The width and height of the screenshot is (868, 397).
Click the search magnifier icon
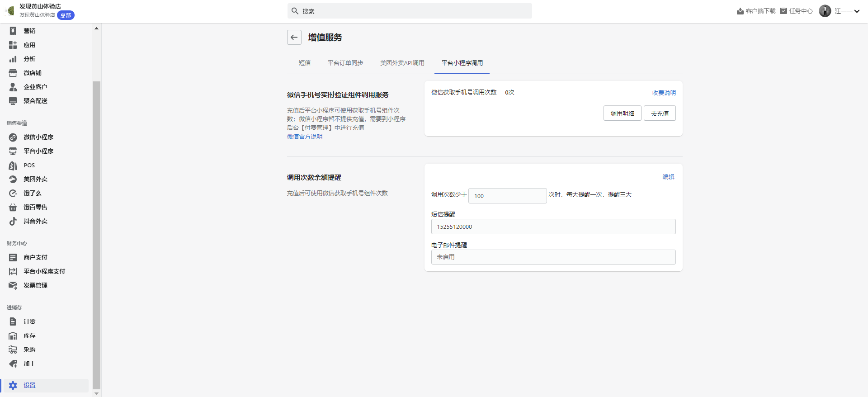[295, 11]
